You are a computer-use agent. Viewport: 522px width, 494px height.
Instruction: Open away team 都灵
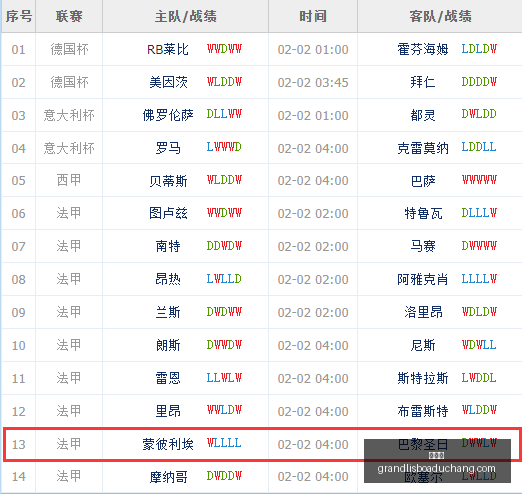tap(423, 115)
